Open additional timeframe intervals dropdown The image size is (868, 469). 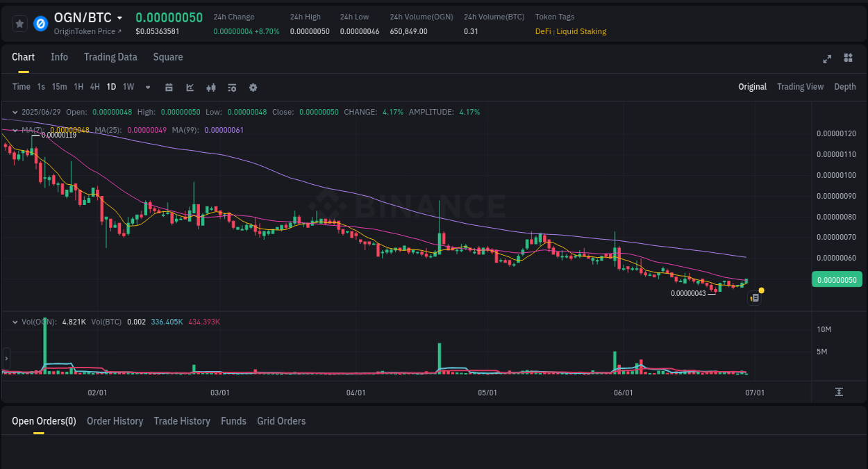coord(147,87)
